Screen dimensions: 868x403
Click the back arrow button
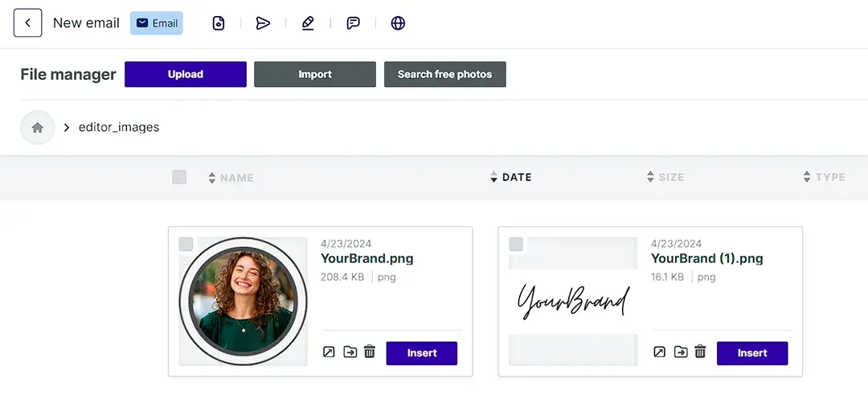(x=27, y=23)
